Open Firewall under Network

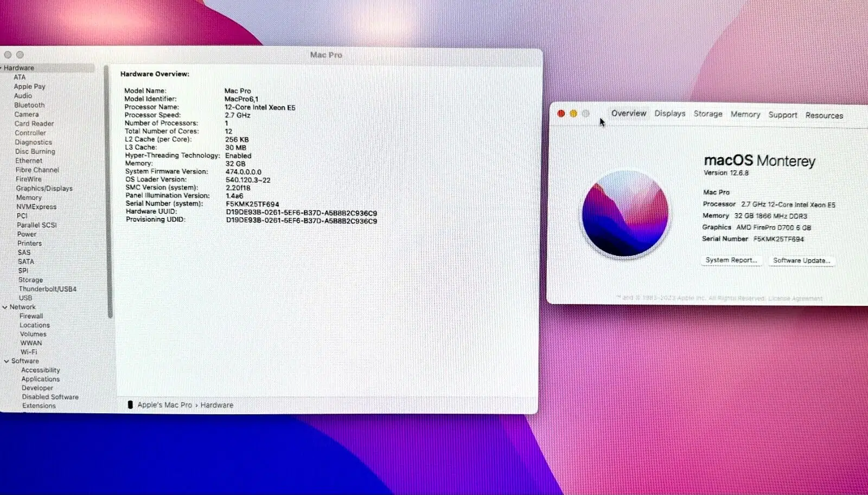tap(31, 316)
